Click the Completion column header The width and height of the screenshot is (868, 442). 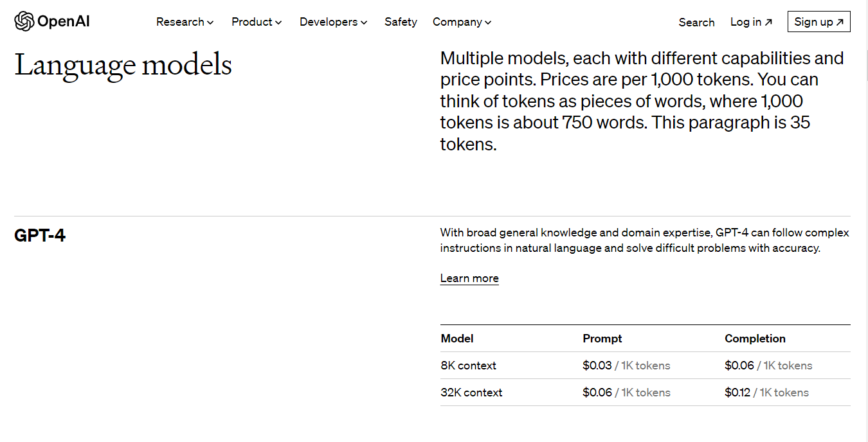[755, 339]
